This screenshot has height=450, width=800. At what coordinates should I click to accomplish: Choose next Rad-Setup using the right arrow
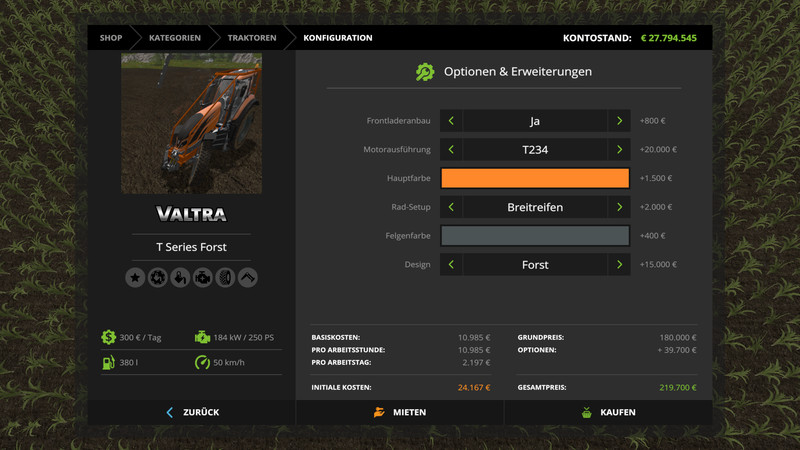(620, 207)
